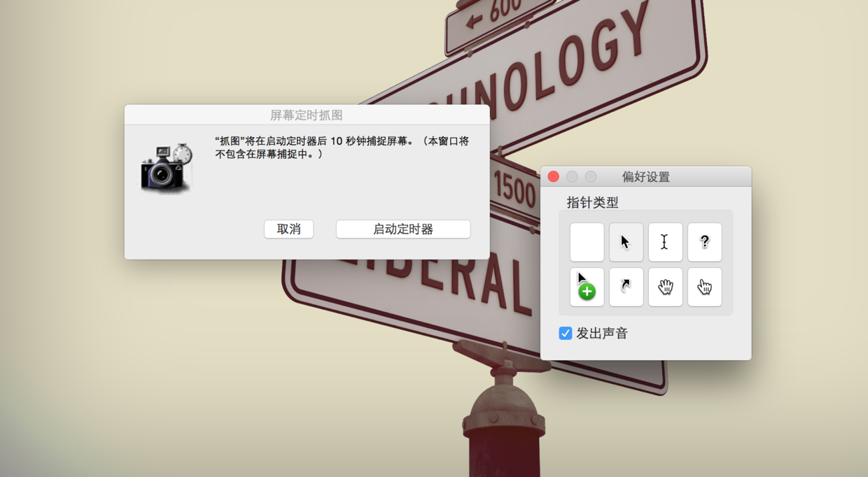Select the curved arrow pointer type
Screen dimensions: 868x477
[x=625, y=287]
